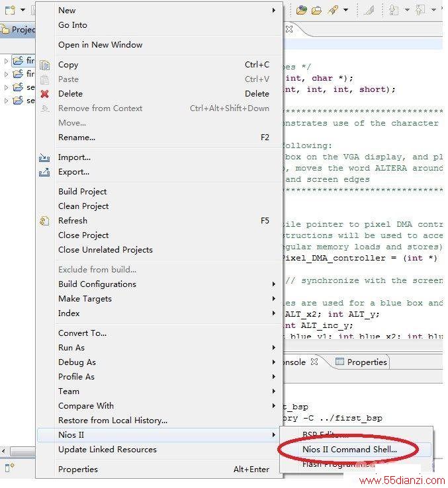Open the Profile As submenu

[159, 377]
